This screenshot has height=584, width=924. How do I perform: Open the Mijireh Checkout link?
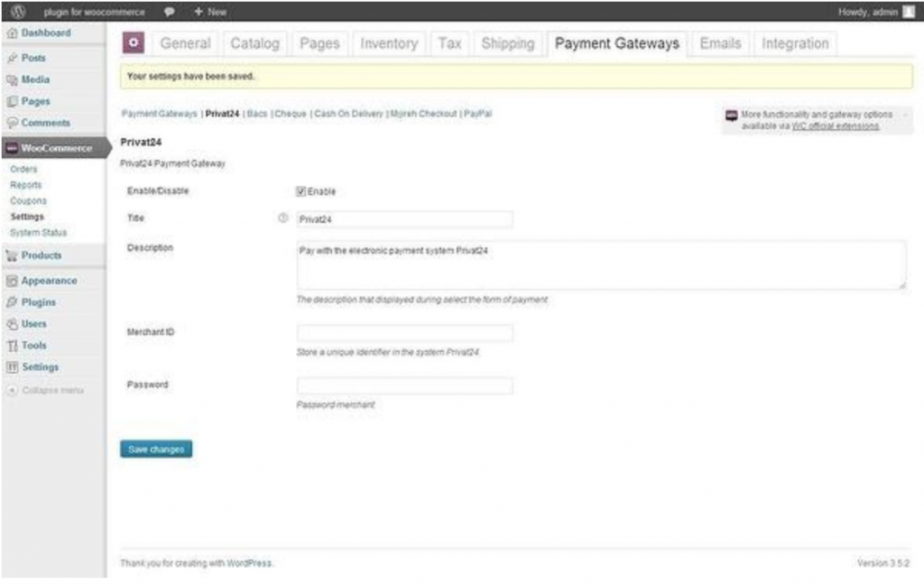coord(423,114)
